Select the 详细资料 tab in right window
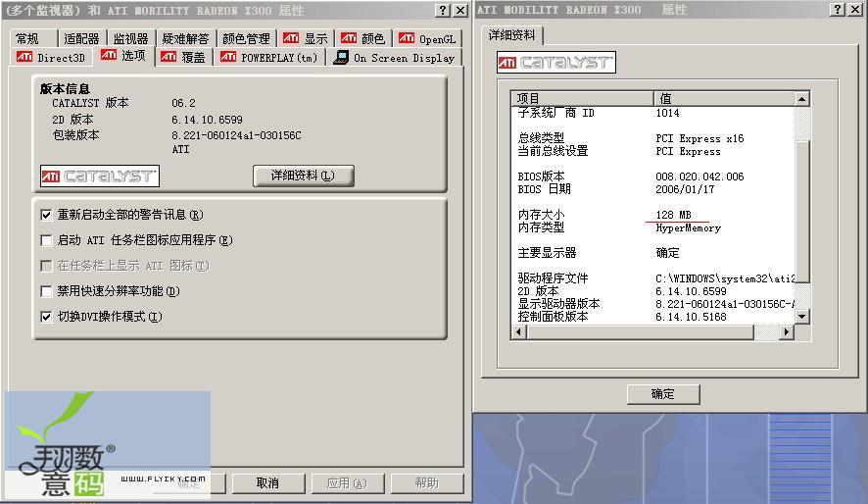This screenshot has width=868, height=504. point(512,35)
